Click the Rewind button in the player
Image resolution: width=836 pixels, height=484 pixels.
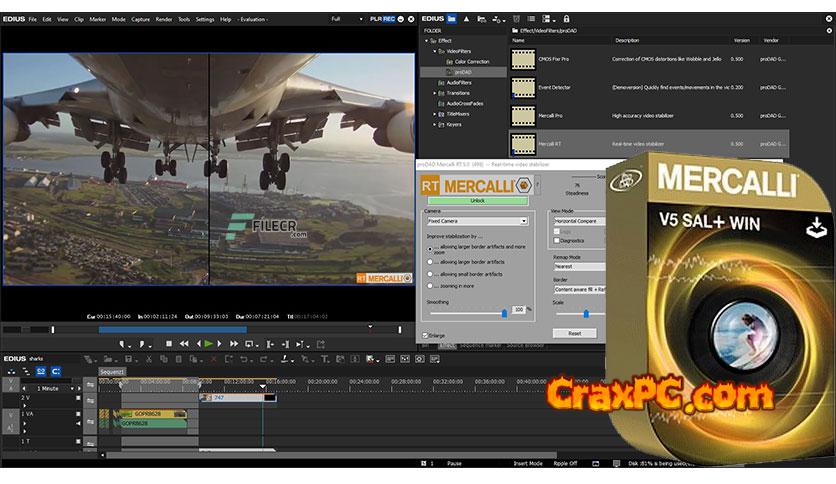(183, 343)
